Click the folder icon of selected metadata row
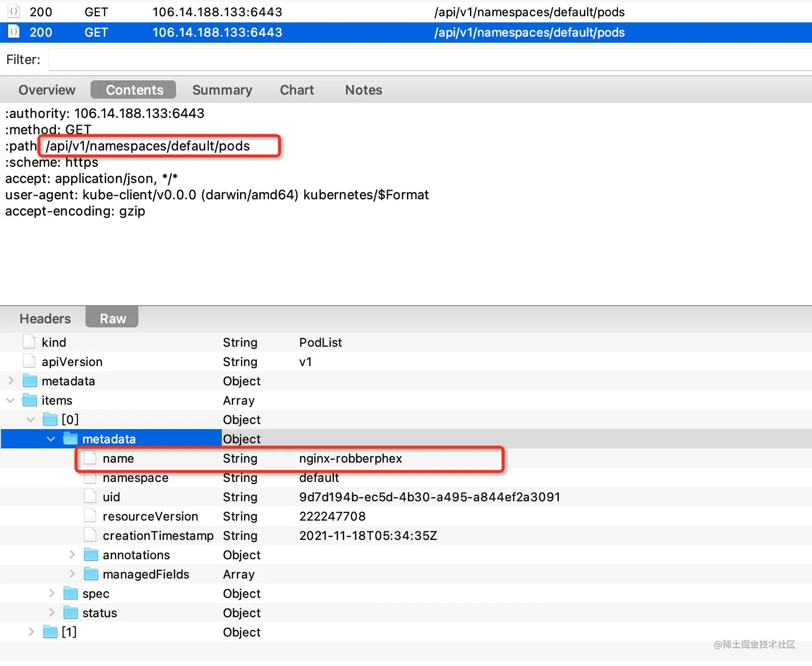The image size is (812, 666). click(x=70, y=439)
